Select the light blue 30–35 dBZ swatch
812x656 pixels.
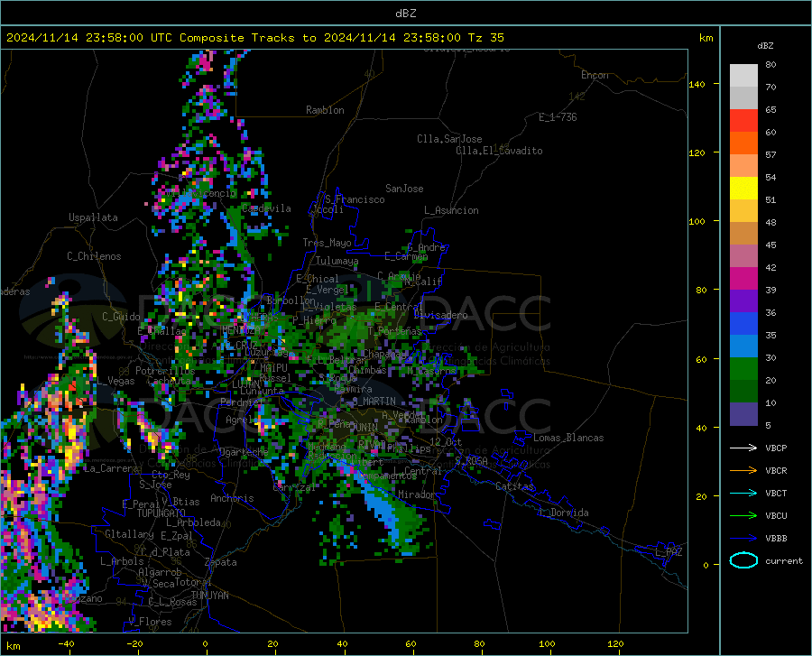(x=743, y=346)
